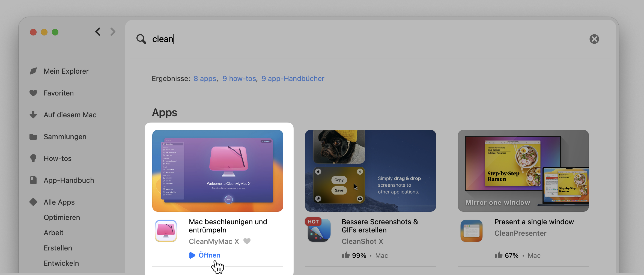The height and width of the screenshot is (275, 644).
Task: Go forward with the right chevron
Action: click(113, 32)
